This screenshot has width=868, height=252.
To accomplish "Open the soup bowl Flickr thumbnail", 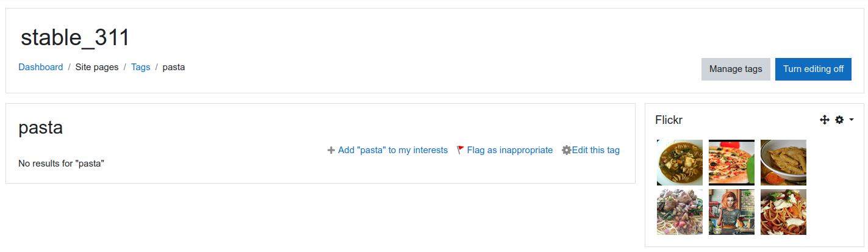I will [680, 162].
